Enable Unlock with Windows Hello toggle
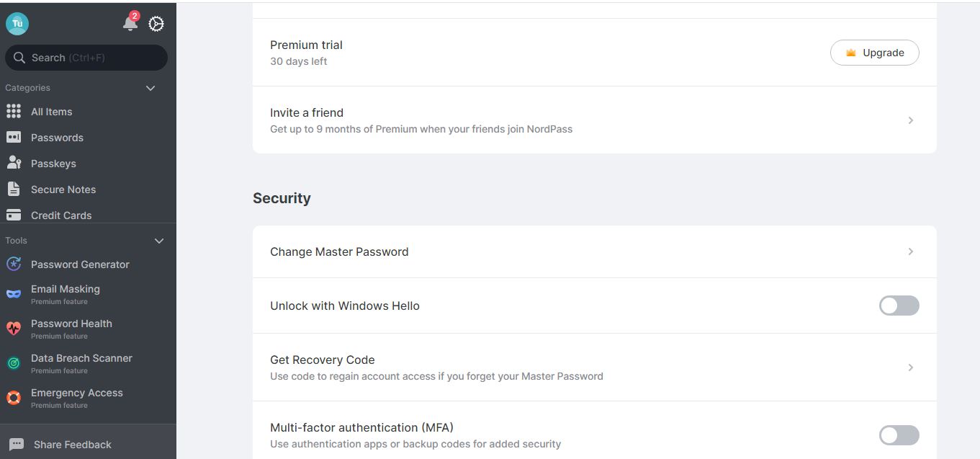 pos(899,306)
